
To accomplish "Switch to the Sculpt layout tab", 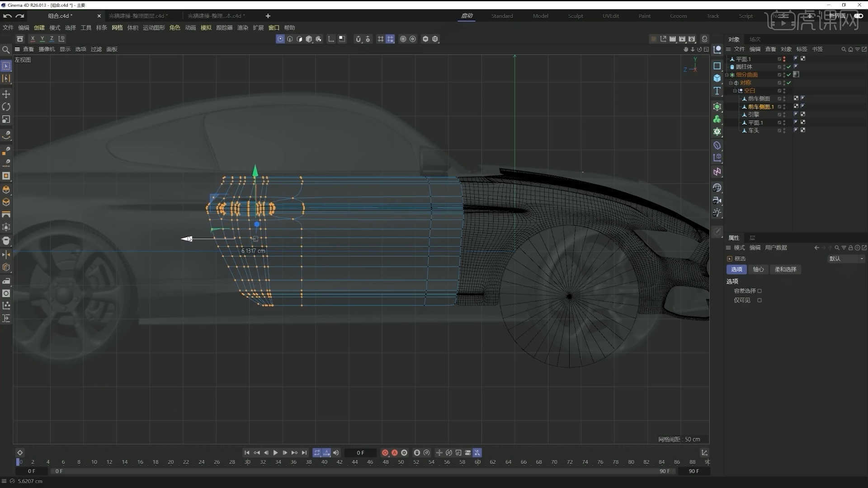I will click(x=576, y=16).
